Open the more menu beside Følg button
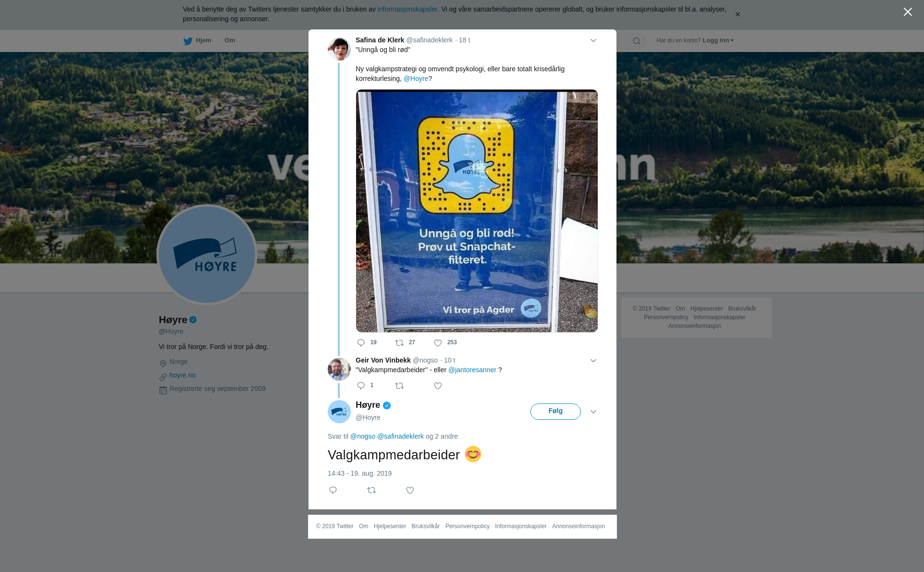 click(593, 412)
